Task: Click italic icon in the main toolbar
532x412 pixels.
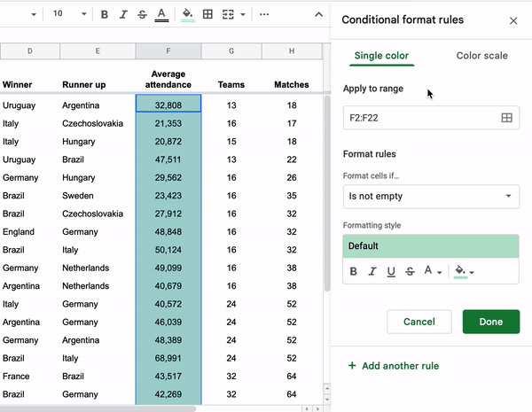Action: pos(123,14)
